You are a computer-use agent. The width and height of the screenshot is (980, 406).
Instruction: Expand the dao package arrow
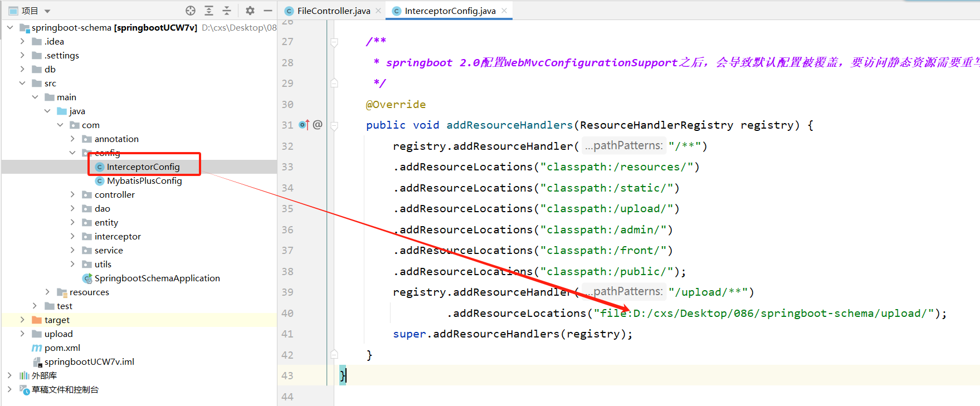[x=72, y=208]
